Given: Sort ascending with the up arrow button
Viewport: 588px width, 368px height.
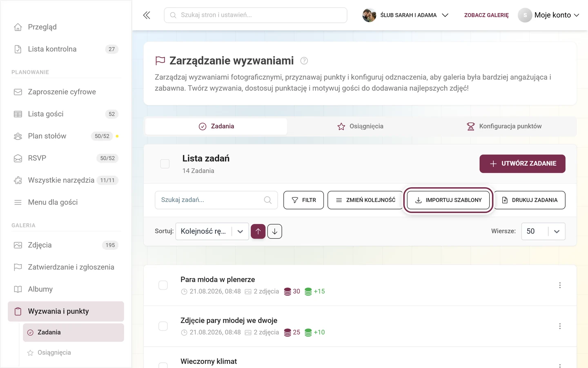Looking at the screenshot, I should point(258,231).
